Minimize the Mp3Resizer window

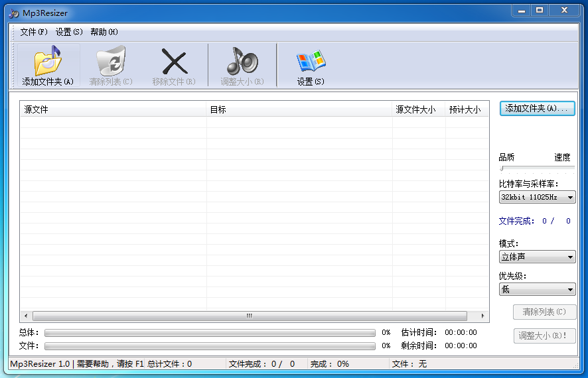tap(521, 11)
